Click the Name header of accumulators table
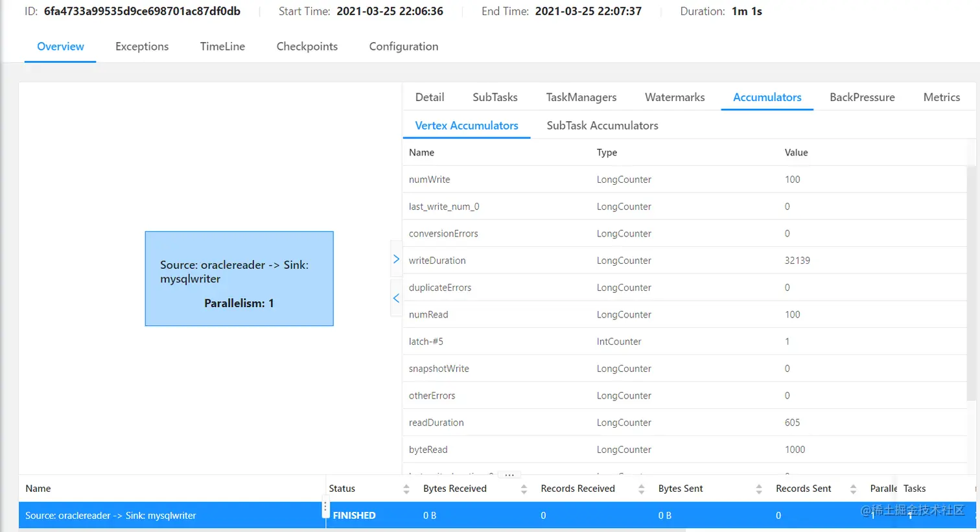The height and width of the screenshot is (532, 980). [x=421, y=152]
